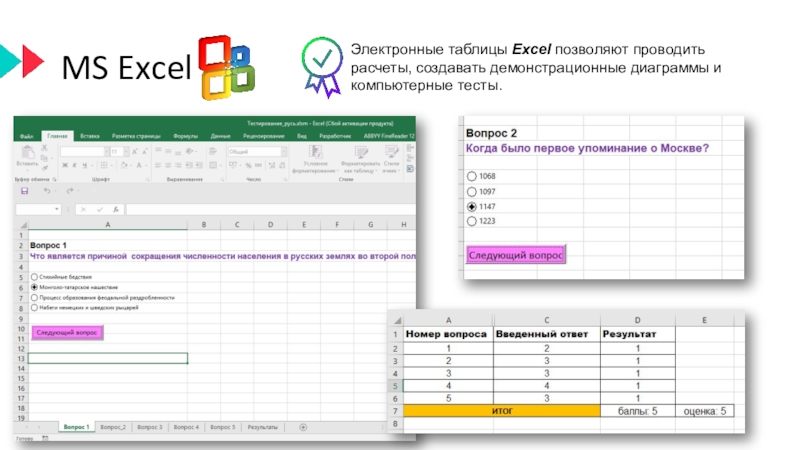
Task: Click the fill color bucket swatch
Action: point(123,165)
